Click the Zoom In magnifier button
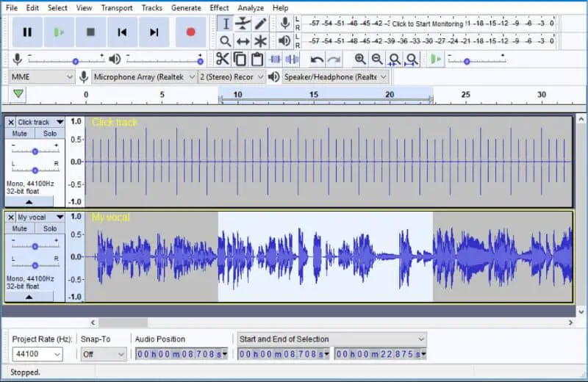The width and height of the screenshot is (588, 382). 360,60
